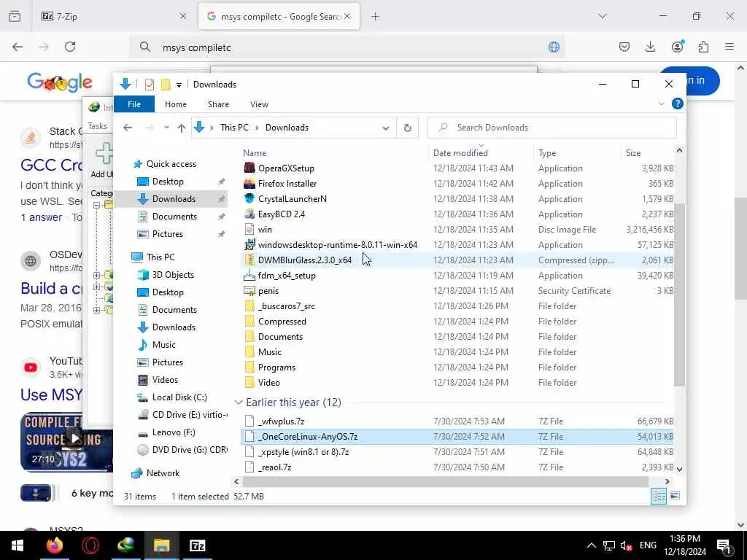Open address bar path history dropdown
The image size is (747, 560).
coord(386,128)
